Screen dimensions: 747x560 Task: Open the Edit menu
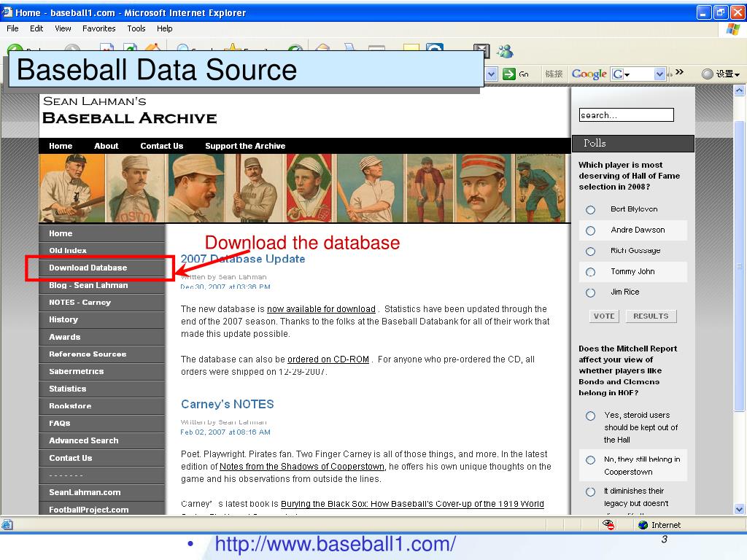click(36, 28)
